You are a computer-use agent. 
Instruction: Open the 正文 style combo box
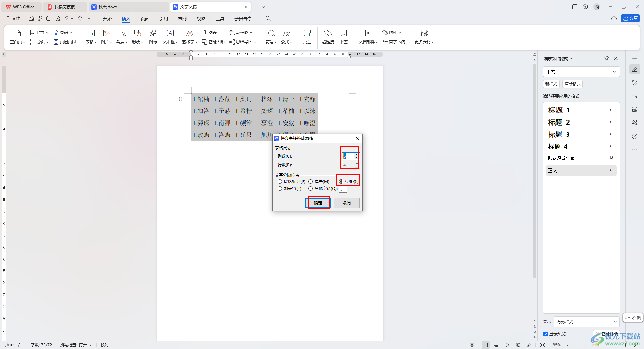[x=581, y=72]
